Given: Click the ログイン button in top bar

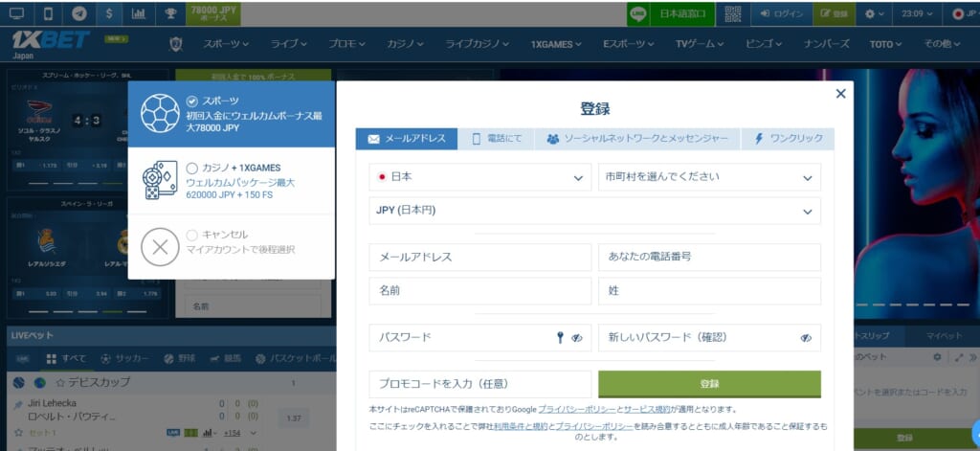Looking at the screenshot, I should (x=781, y=13).
